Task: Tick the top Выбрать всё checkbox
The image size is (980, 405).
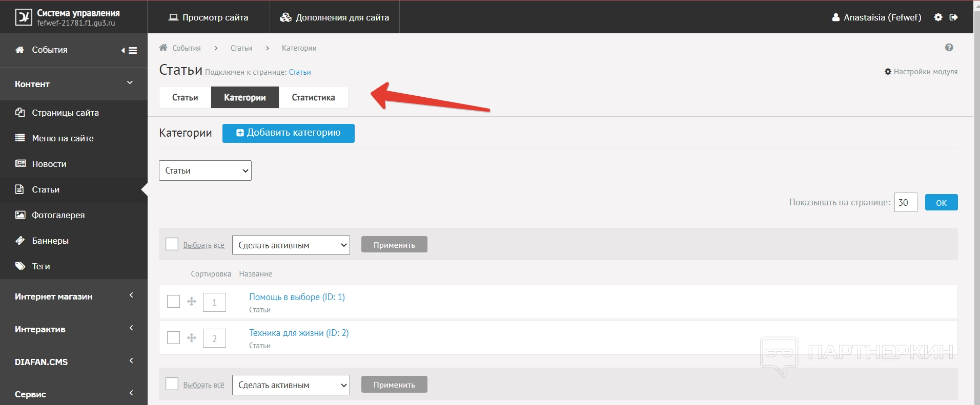Action: pos(172,244)
